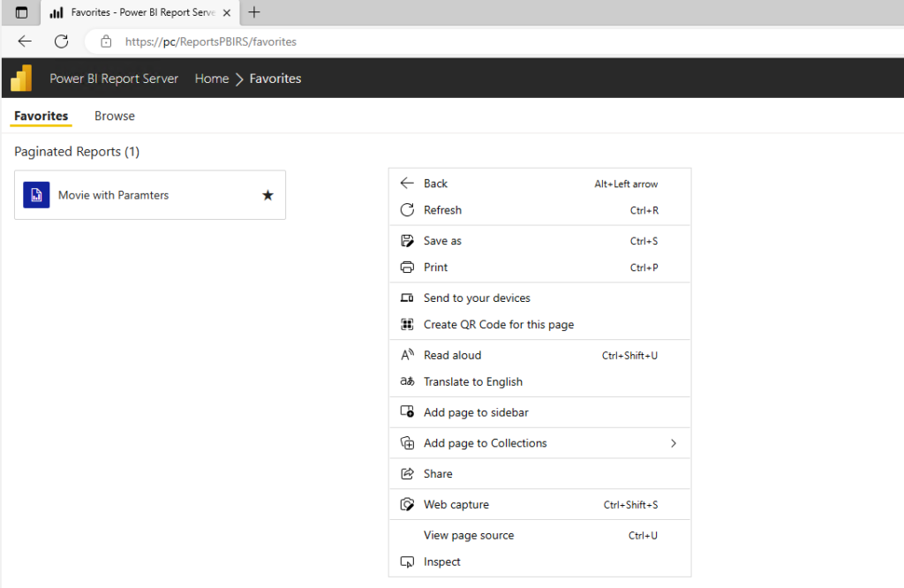904x588 pixels.
Task: Activate the Favorites - Power BI browser tab
Action: pos(140,12)
